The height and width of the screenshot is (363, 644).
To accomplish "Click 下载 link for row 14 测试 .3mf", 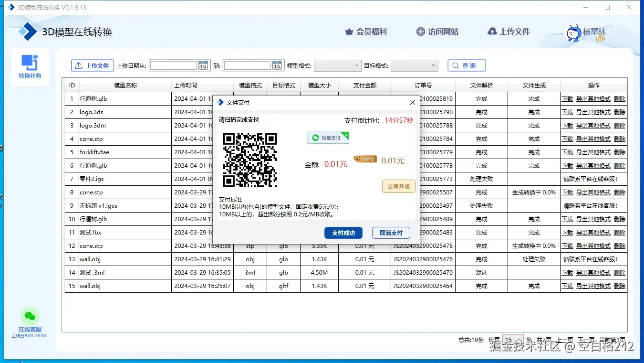I will tap(567, 273).
